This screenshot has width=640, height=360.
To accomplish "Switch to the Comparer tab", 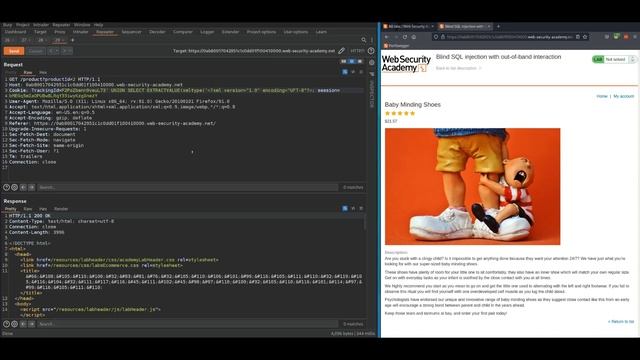I will click(x=182, y=32).
